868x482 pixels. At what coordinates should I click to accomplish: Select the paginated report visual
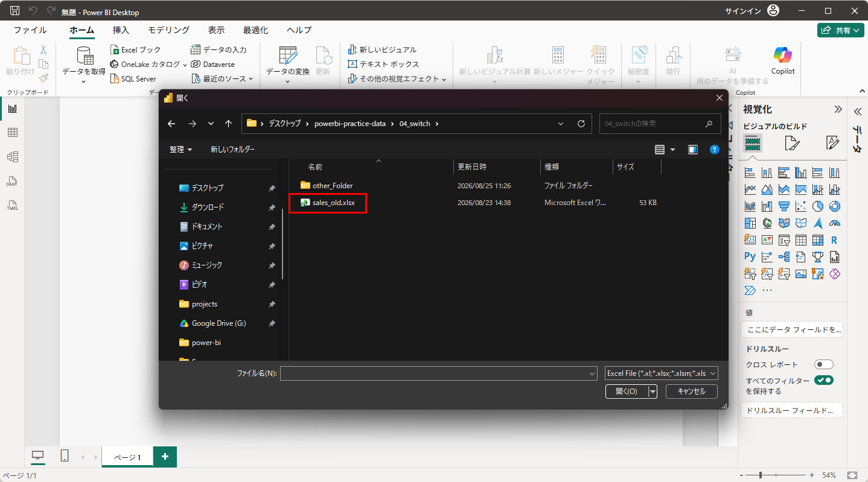(835, 257)
